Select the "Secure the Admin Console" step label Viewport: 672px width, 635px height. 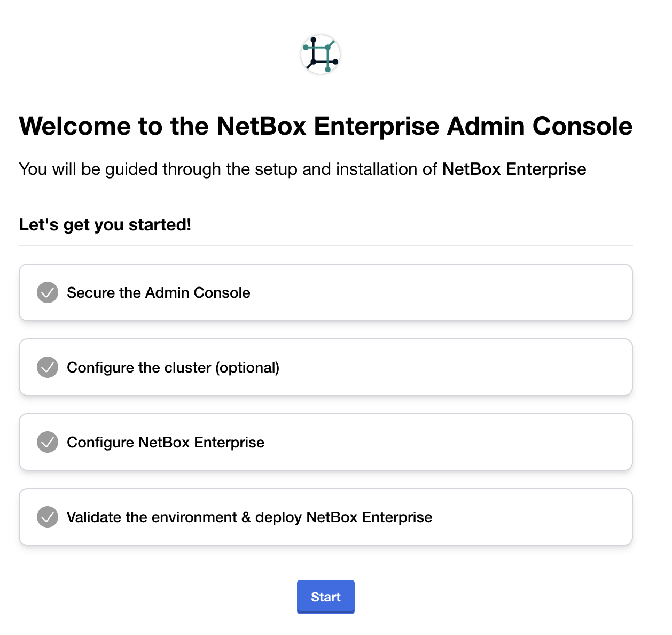click(158, 293)
